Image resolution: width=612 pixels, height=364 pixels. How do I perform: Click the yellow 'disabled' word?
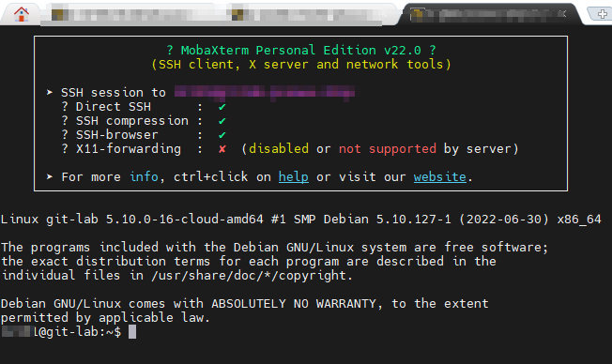click(279, 148)
